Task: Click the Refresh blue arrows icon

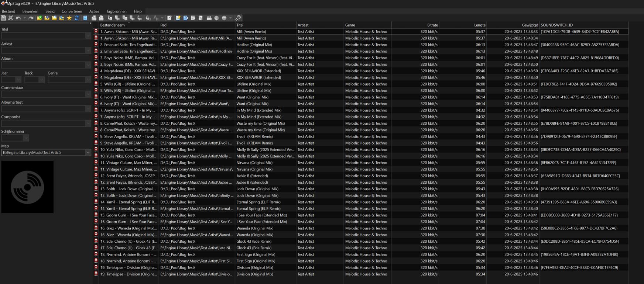Action: pyautogui.click(x=76, y=18)
